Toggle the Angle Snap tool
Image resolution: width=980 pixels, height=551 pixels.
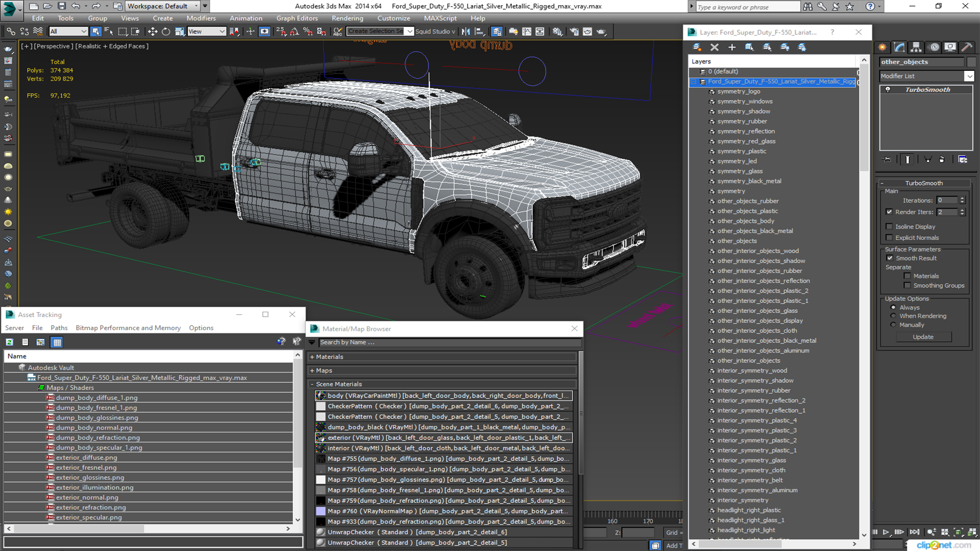point(295,32)
